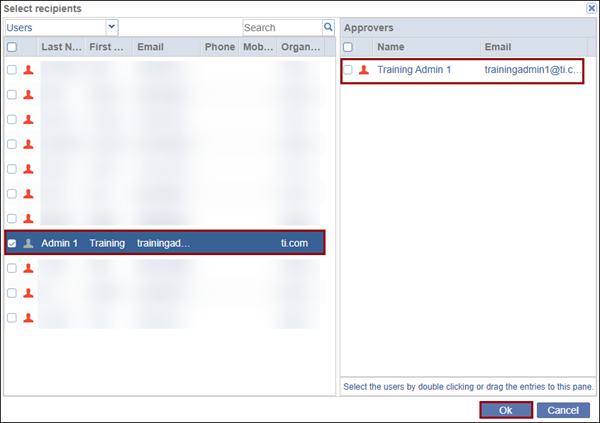The height and width of the screenshot is (423, 600).
Task: Click the Organization column header
Action: (x=300, y=47)
